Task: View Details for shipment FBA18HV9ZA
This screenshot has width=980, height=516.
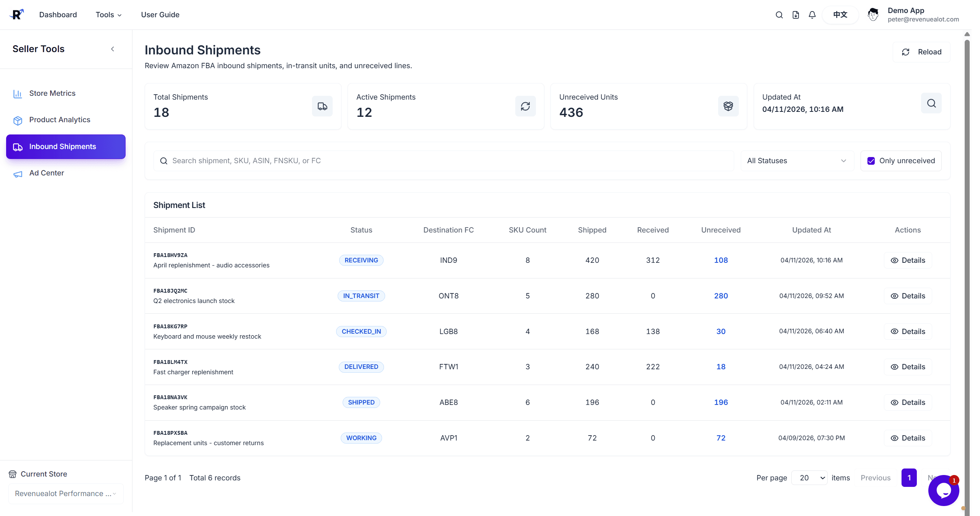Action: [x=908, y=260]
